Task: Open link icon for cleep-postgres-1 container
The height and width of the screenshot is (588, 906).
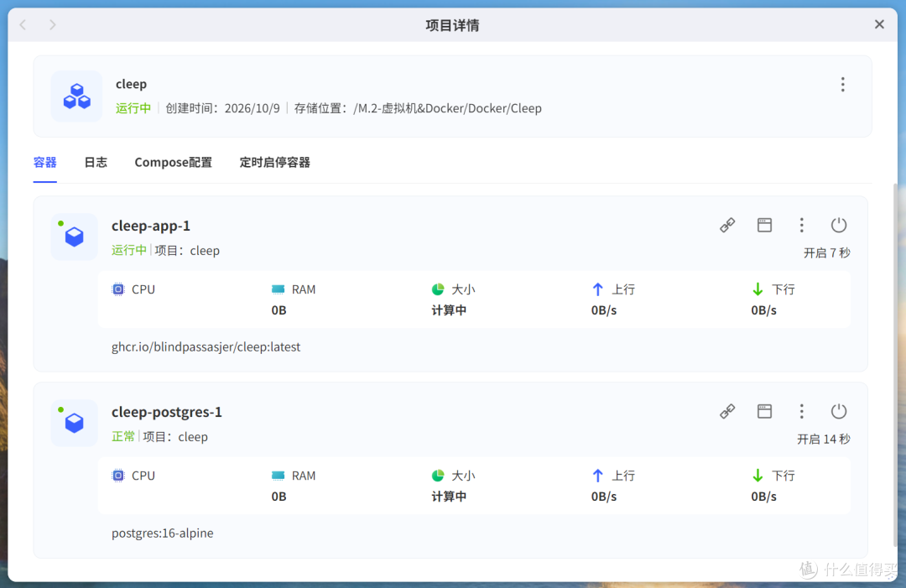Action: click(x=727, y=411)
